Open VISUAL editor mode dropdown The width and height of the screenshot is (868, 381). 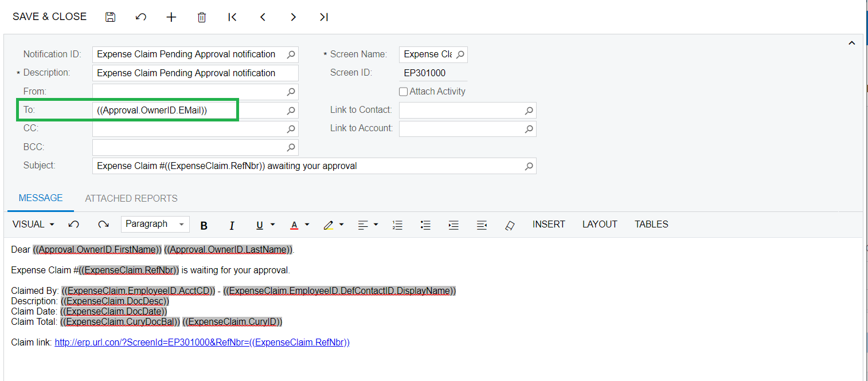pos(33,225)
